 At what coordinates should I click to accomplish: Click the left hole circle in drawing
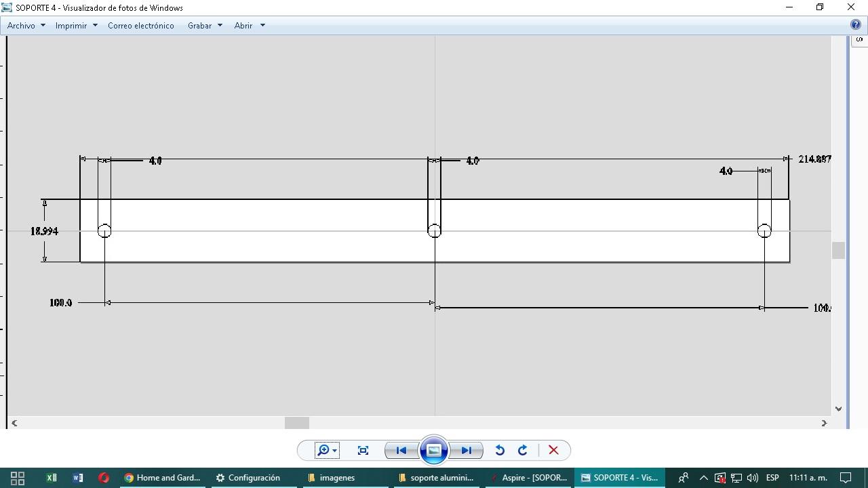point(104,231)
